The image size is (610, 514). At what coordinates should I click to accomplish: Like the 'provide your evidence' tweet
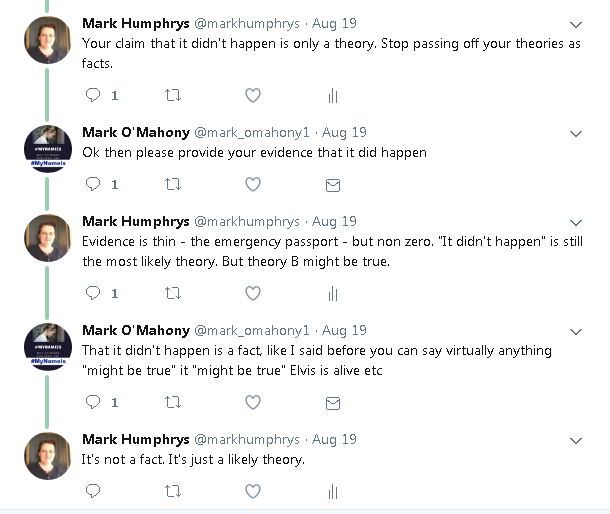[x=253, y=185]
